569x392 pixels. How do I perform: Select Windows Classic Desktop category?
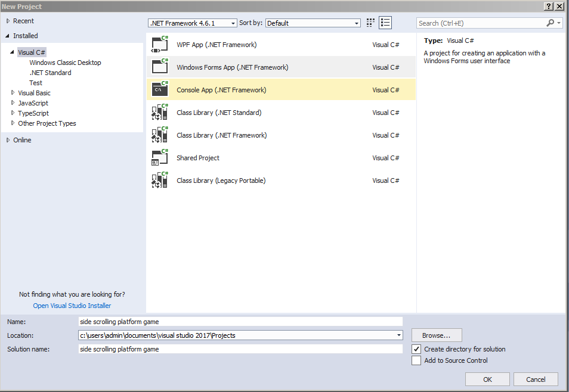pyautogui.click(x=65, y=63)
